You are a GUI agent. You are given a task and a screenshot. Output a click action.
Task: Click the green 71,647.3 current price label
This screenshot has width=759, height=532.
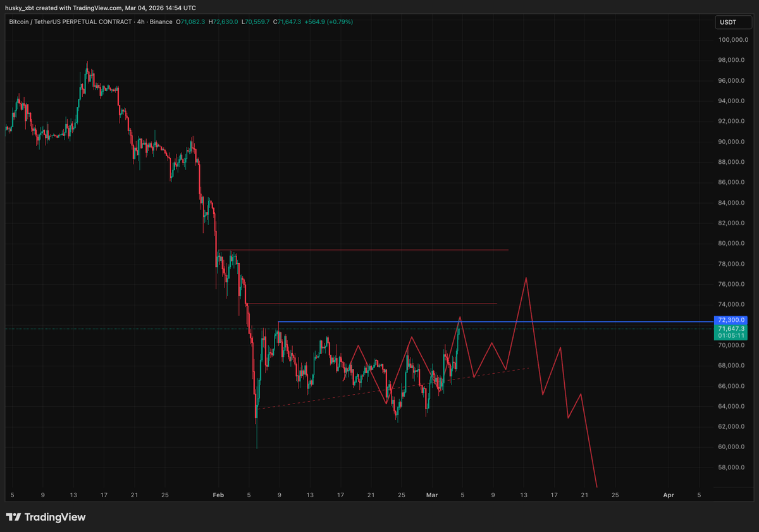pyautogui.click(x=731, y=329)
